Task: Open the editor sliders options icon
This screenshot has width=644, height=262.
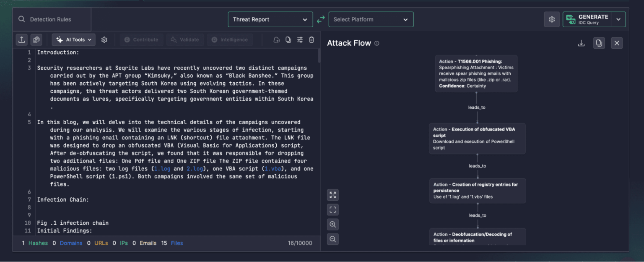Action: pyautogui.click(x=300, y=39)
